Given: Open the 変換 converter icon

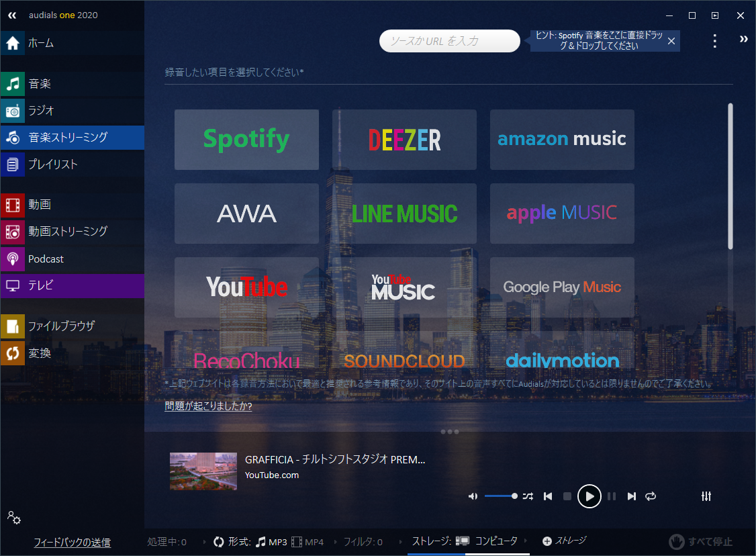Looking at the screenshot, I should pyautogui.click(x=13, y=353).
